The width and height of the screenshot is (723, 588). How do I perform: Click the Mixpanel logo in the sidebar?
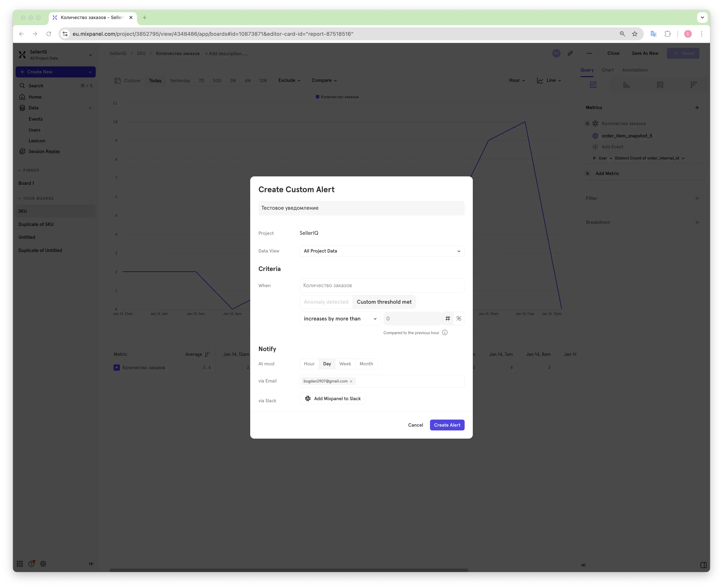coord(22,55)
